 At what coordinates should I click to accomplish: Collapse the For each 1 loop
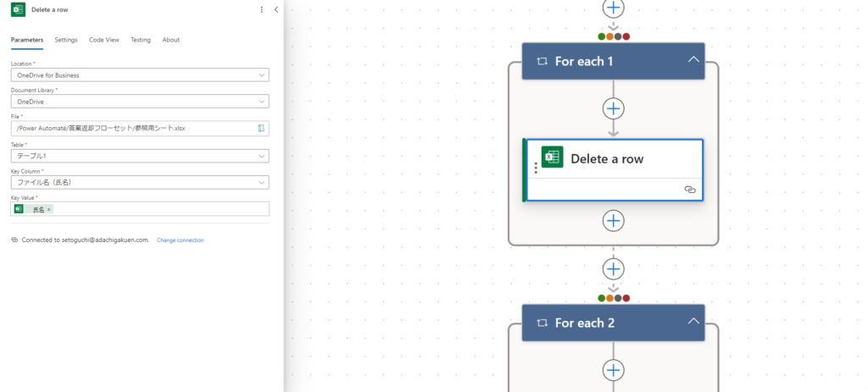(x=693, y=60)
